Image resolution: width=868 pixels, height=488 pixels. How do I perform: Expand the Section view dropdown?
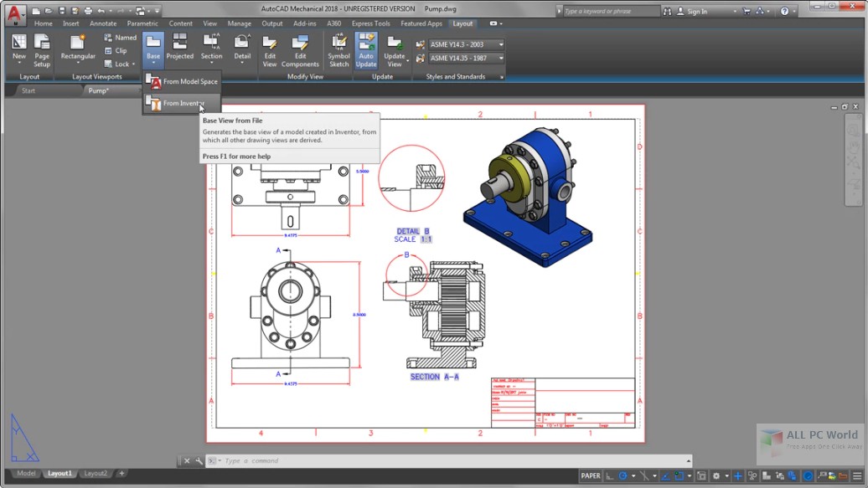click(211, 63)
